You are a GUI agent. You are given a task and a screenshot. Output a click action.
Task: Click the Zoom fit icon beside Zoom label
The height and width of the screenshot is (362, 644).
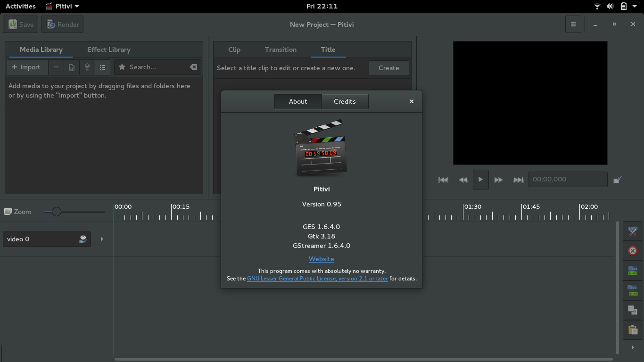pos(8,212)
